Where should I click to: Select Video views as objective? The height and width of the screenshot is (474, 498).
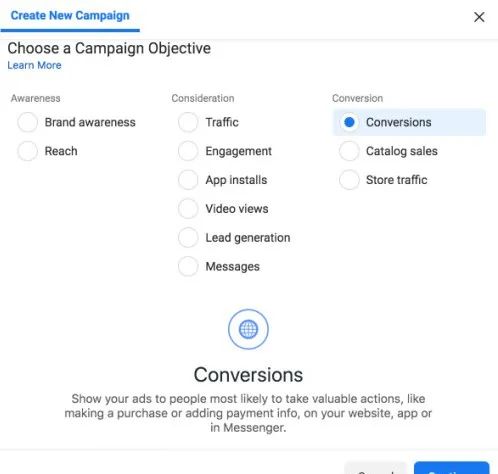click(188, 209)
